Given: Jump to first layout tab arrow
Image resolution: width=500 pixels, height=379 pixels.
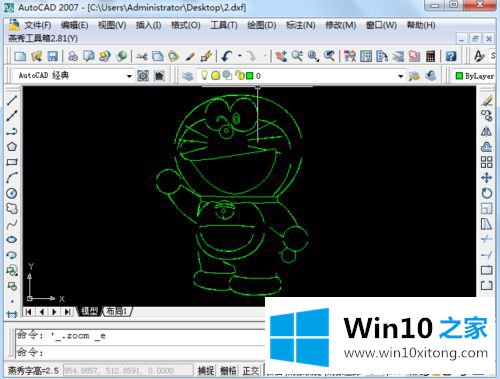Looking at the screenshot, I should pyautogui.click(x=29, y=312).
